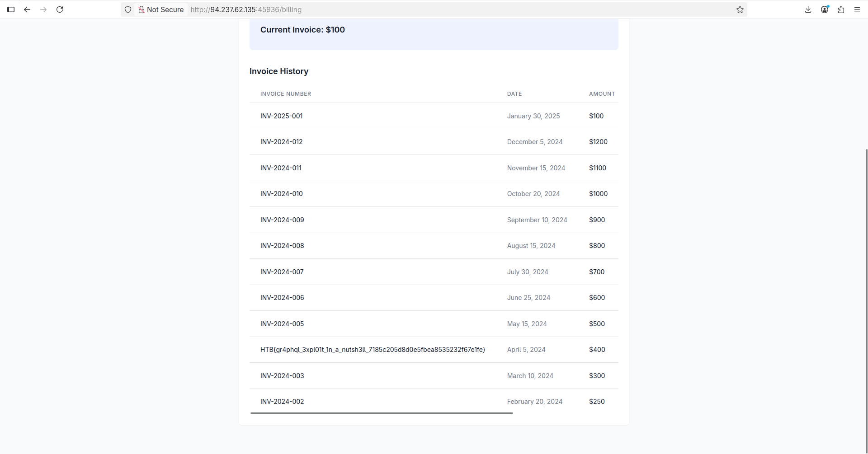Select invoice INV-2024-002
Screen dimensions: 868x454
(282, 402)
